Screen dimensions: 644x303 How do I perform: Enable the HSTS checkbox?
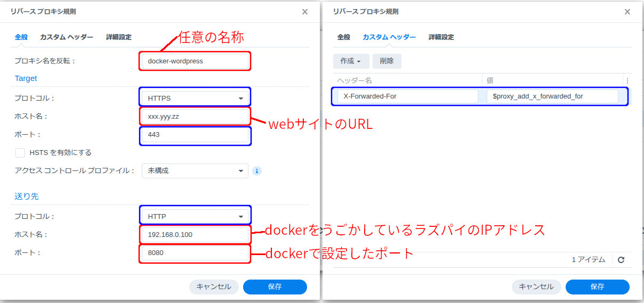[20, 153]
